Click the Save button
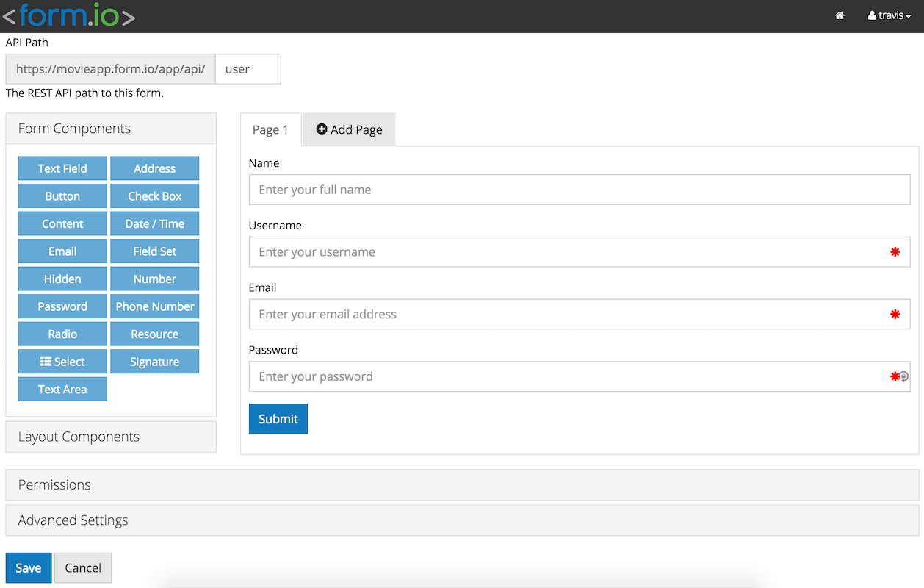This screenshot has width=924, height=588. [28, 567]
